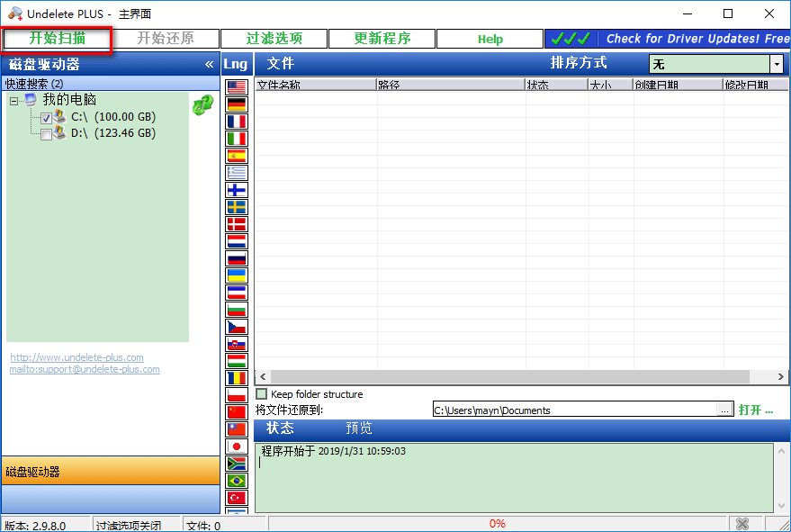Image resolution: width=791 pixels, height=532 pixels.
Task: Click the green refresh drives icon
Action: (202, 105)
